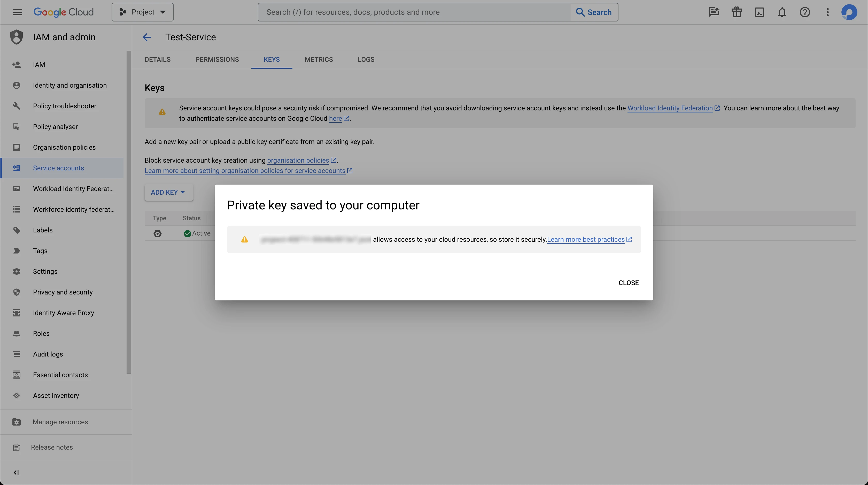Open Roles in the sidebar

[41, 333]
